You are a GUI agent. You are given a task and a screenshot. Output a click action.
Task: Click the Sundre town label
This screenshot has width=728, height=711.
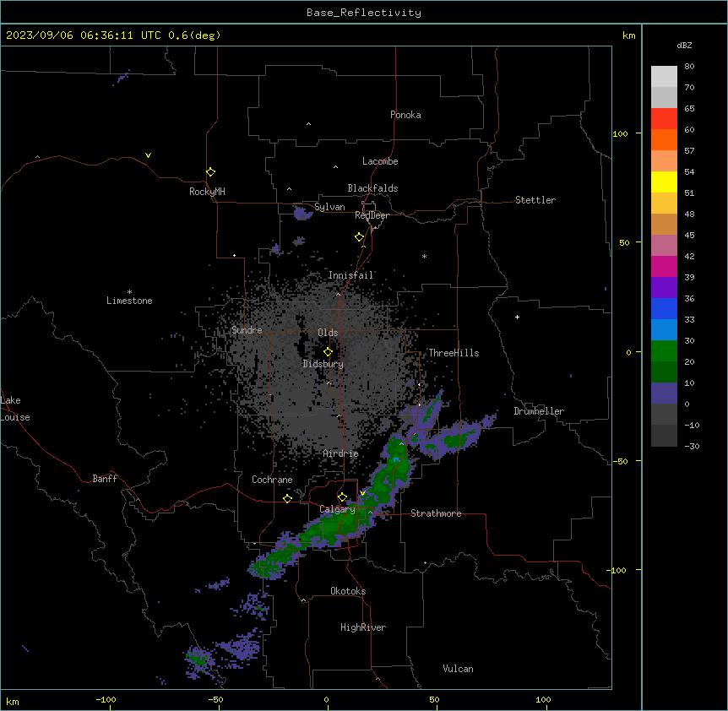click(x=247, y=330)
